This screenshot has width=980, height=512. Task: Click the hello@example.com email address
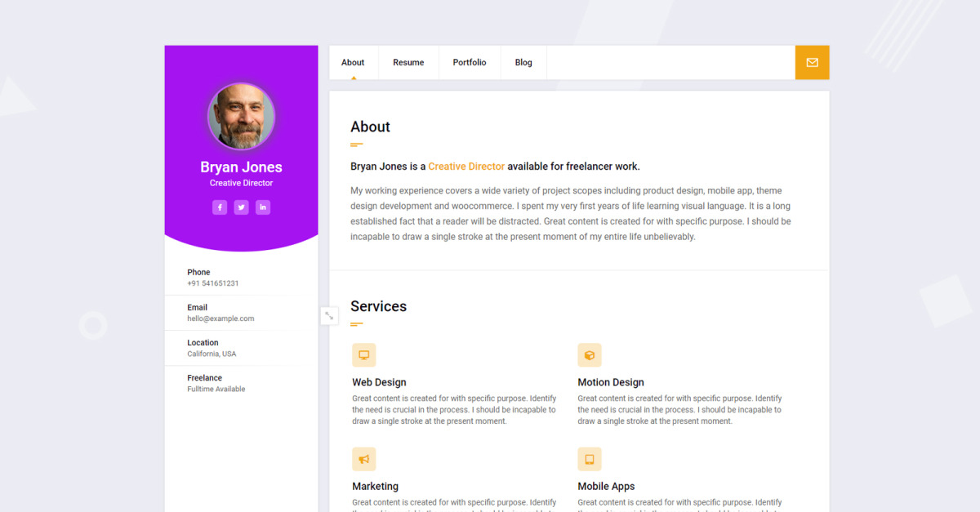click(220, 318)
